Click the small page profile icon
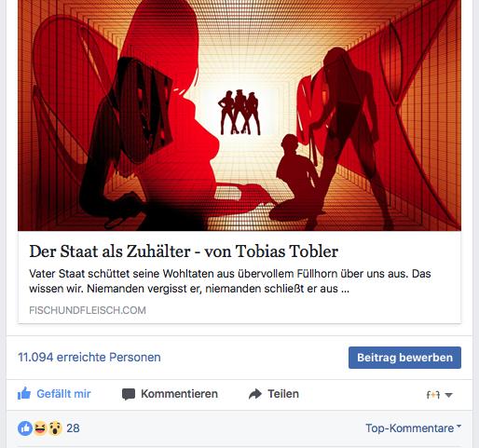This screenshot has width=479, height=448. (x=433, y=395)
